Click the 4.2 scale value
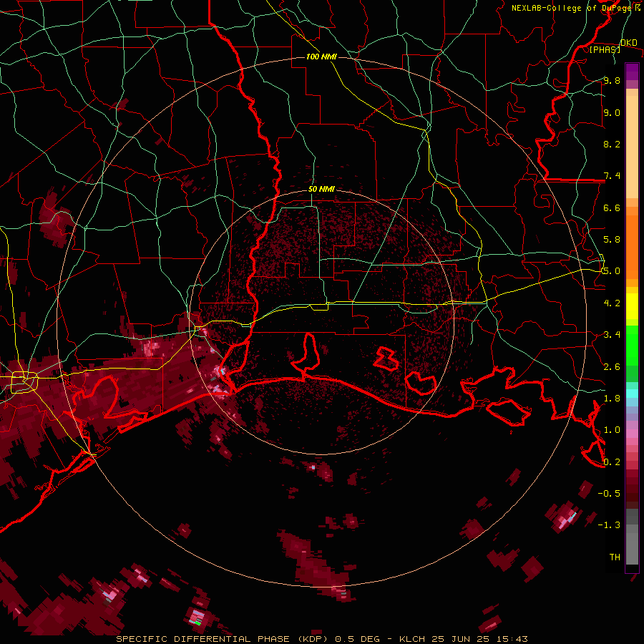644x644 pixels. point(612,303)
